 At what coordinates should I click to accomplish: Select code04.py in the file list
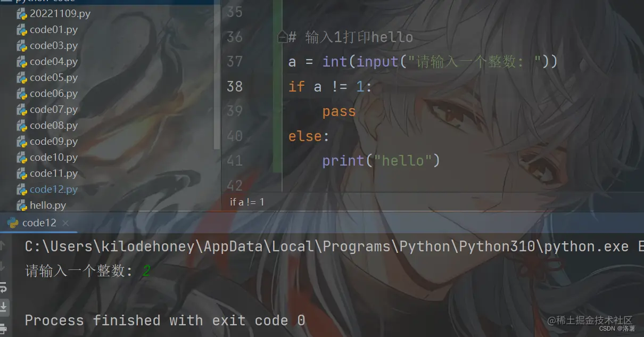[54, 62]
